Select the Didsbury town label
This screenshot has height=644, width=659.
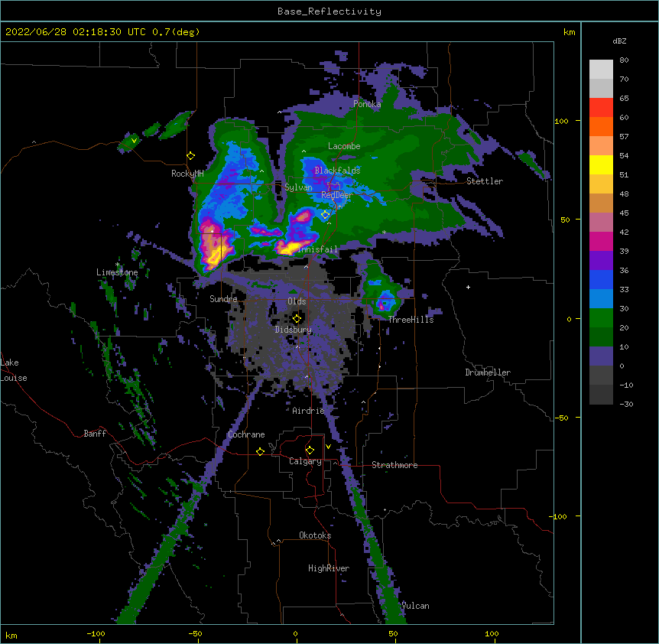pyautogui.click(x=294, y=330)
